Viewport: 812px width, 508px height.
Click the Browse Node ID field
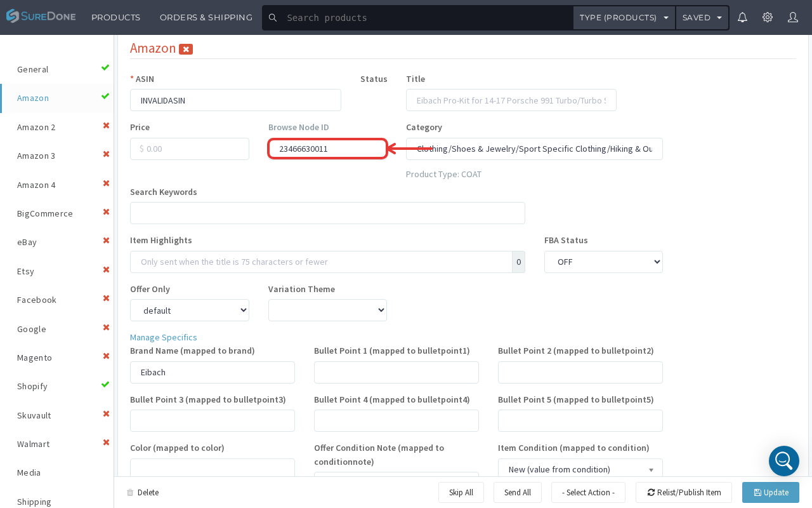coord(327,149)
